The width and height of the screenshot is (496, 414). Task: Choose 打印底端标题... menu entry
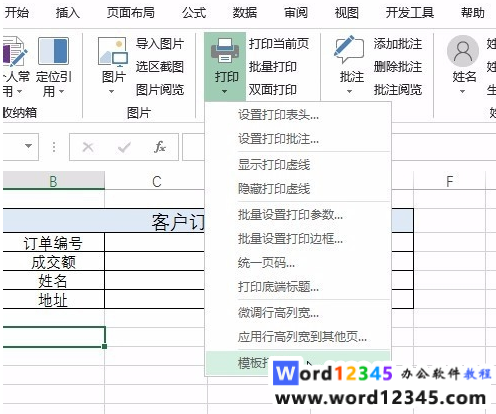(x=298, y=287)
